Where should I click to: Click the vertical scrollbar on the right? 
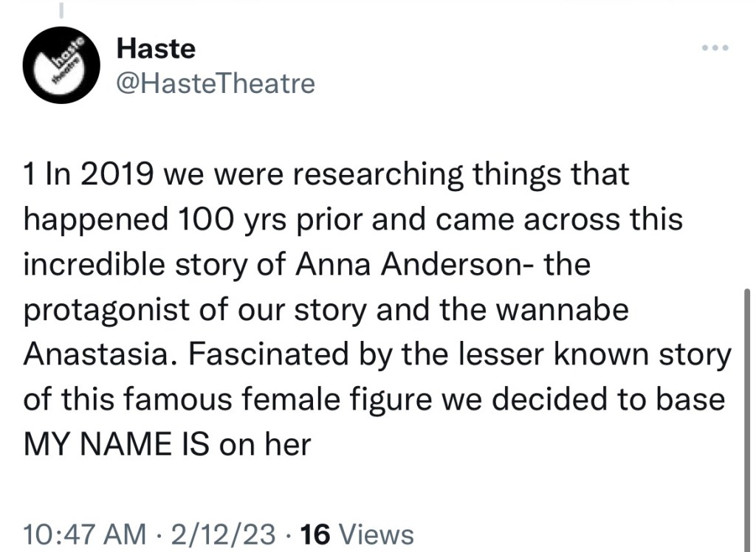tap(747, 413)
